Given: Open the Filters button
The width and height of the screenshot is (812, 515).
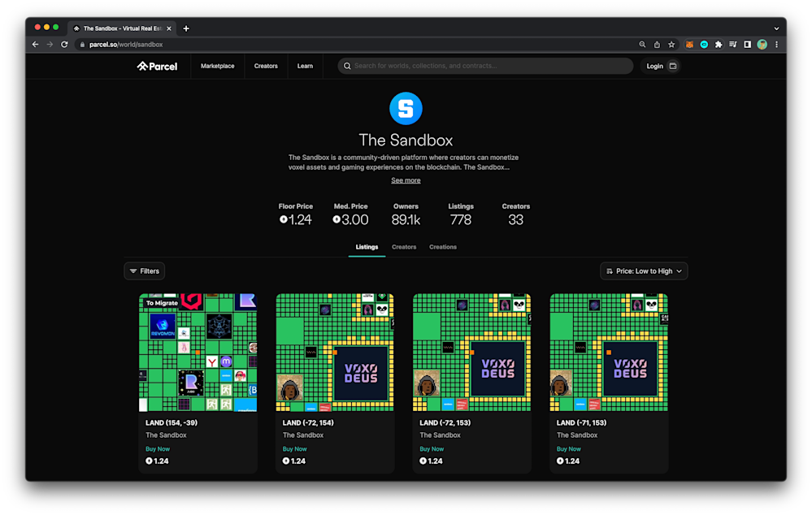Looking at the screenshot, I should click(145, 271).
